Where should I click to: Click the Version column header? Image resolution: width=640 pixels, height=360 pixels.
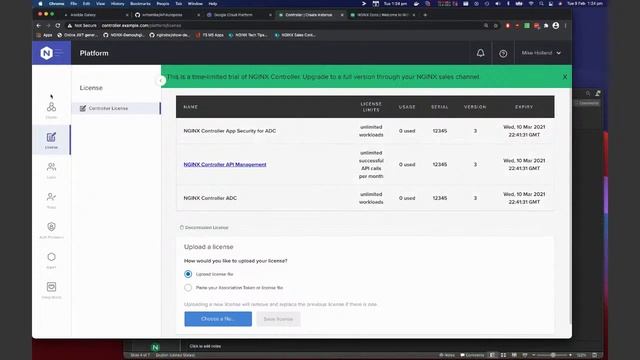click(475, 107)
